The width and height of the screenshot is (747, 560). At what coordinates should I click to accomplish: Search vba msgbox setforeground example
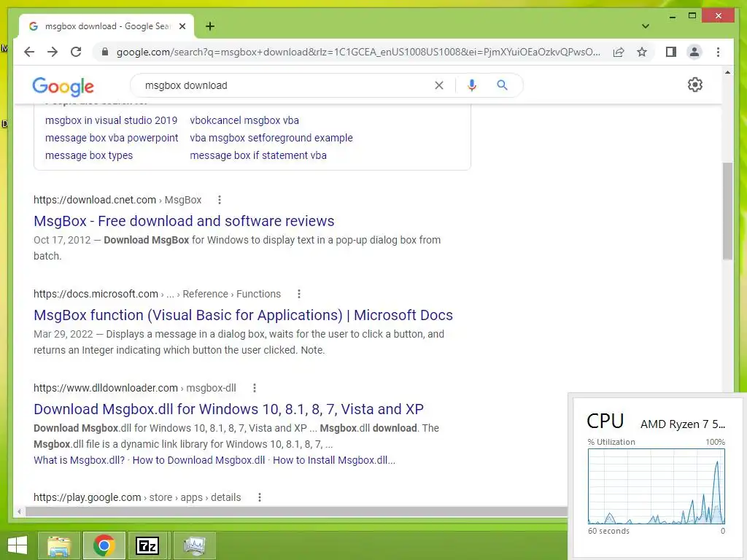pyautogui.click(x=271, y=138)
